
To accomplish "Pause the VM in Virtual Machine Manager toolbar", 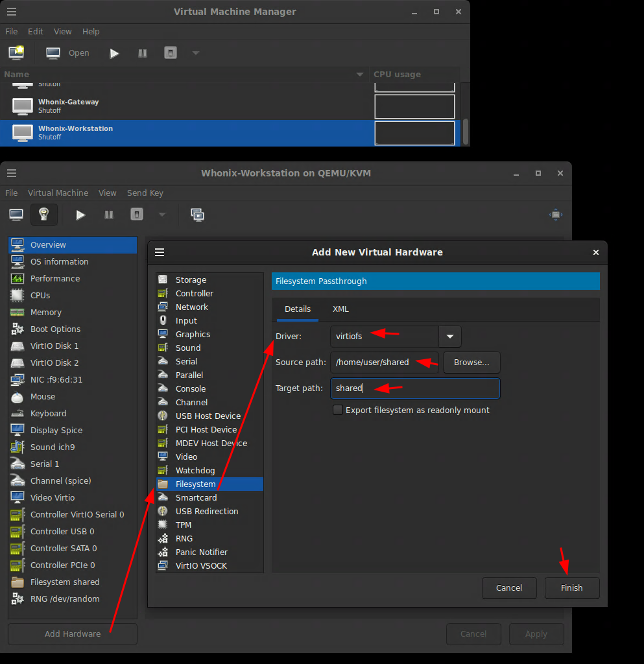I will (143, 53).
